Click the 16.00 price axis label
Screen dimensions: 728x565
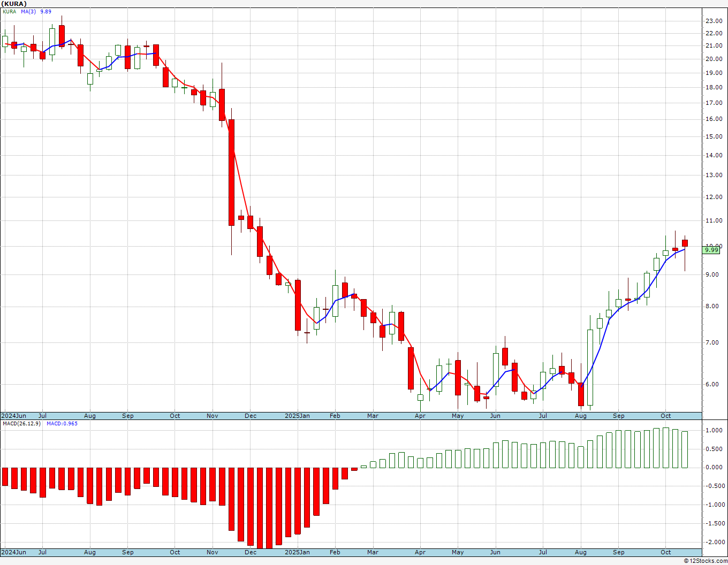click(713, 119)
